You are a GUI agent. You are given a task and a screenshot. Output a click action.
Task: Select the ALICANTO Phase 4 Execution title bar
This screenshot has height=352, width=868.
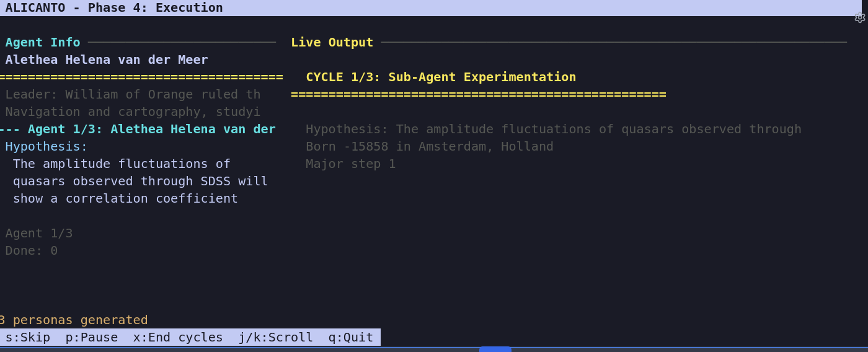[114, 7]
